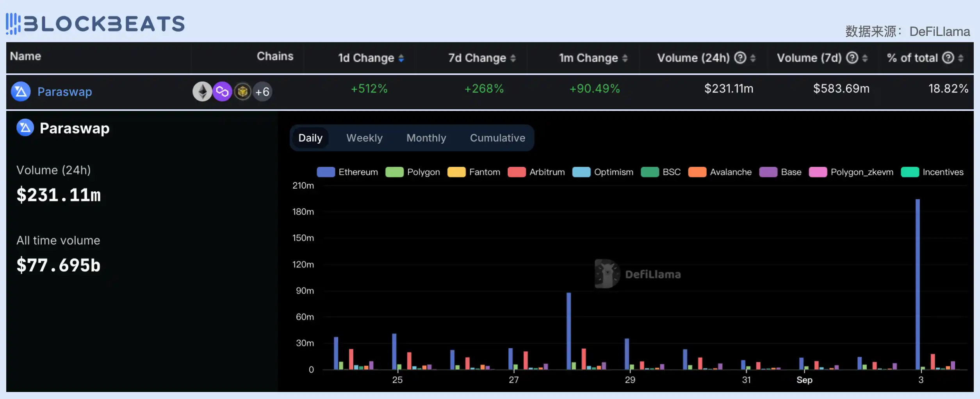Hide the Optimism series in legend

pyautogui.click(x=603, y=172)
